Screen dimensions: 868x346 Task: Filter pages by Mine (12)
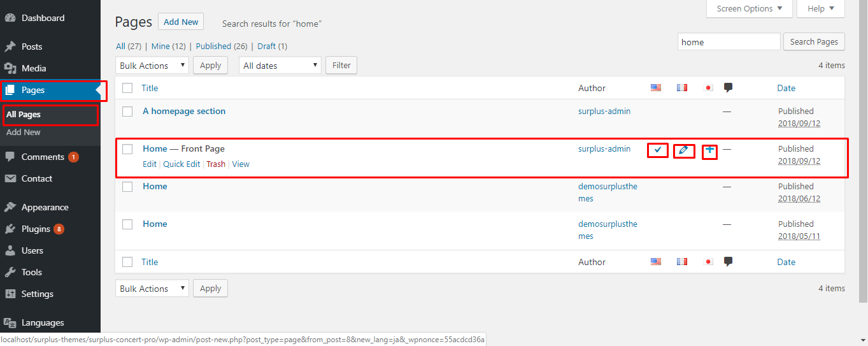[169, 46]
